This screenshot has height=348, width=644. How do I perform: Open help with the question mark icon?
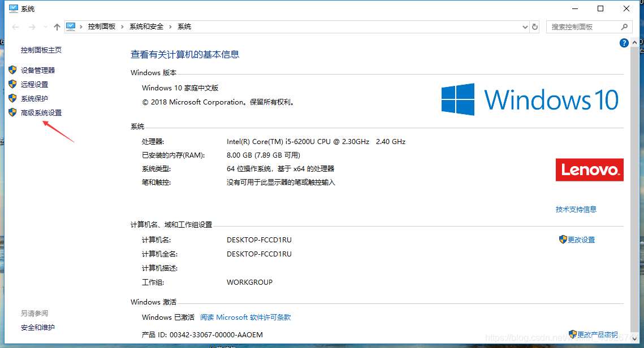click(624, 43)
